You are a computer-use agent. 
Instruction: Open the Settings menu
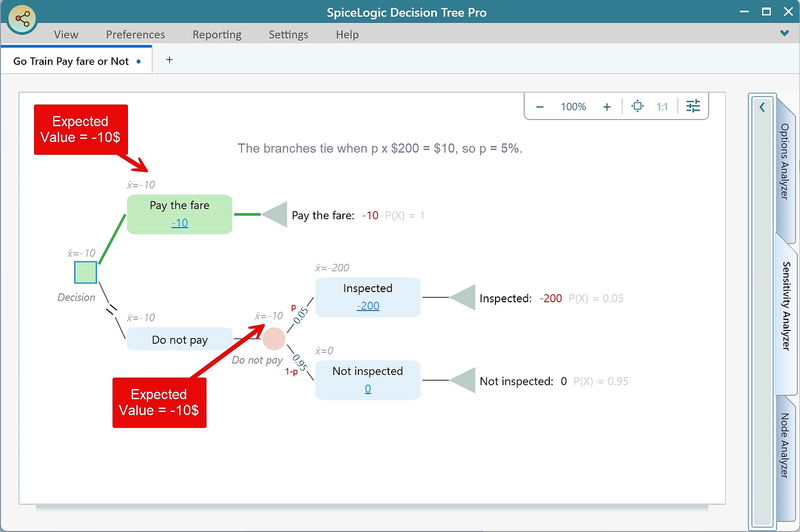[x=289, y=35]
